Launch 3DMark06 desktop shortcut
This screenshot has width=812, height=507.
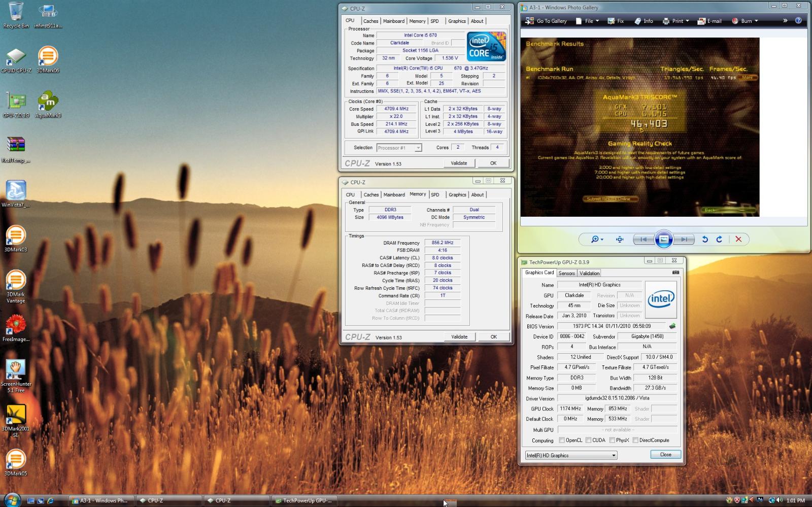point(48,60)
